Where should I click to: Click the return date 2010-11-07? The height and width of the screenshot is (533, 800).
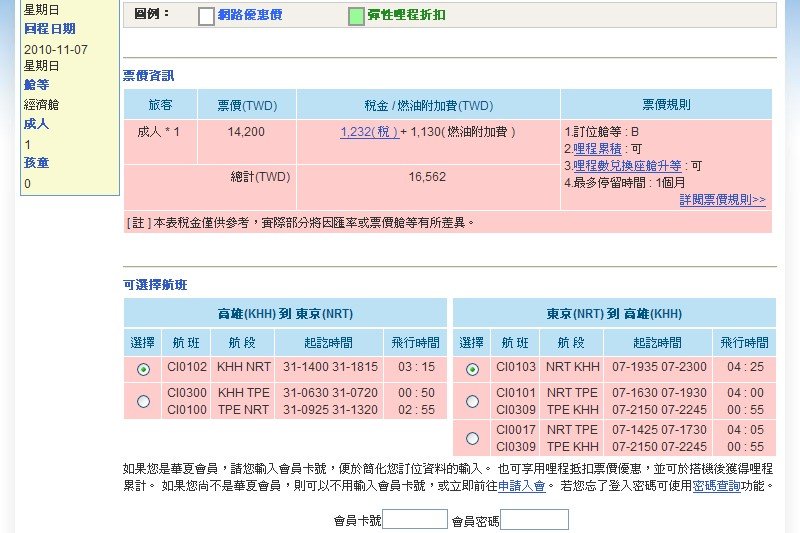56,49
